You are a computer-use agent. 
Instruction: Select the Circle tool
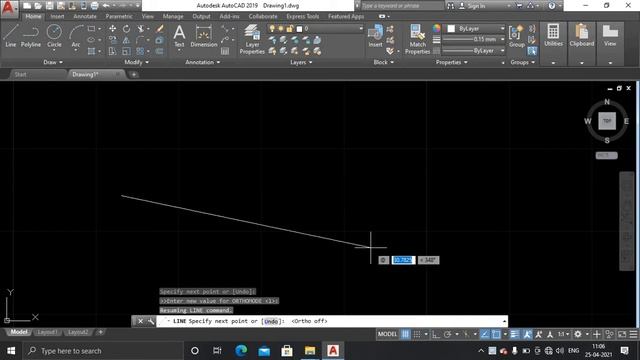54,36
